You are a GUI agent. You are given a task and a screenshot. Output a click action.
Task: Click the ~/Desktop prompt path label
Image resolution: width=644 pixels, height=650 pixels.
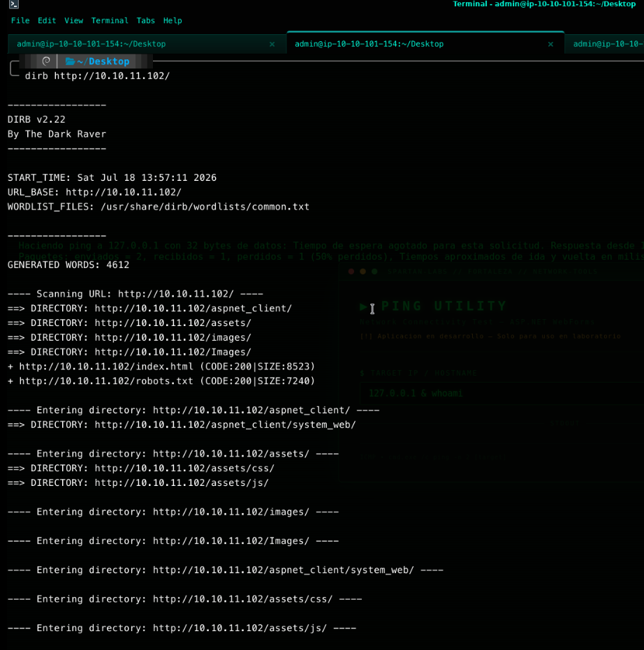click(x=103, y=61)
